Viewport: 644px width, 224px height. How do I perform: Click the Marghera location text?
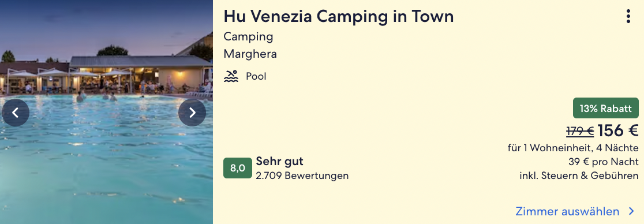(x=250, y=54)
